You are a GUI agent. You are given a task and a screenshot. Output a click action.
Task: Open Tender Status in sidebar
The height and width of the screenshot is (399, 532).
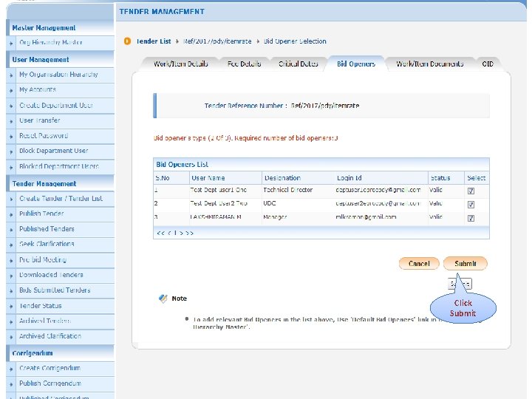coord(41,306)
